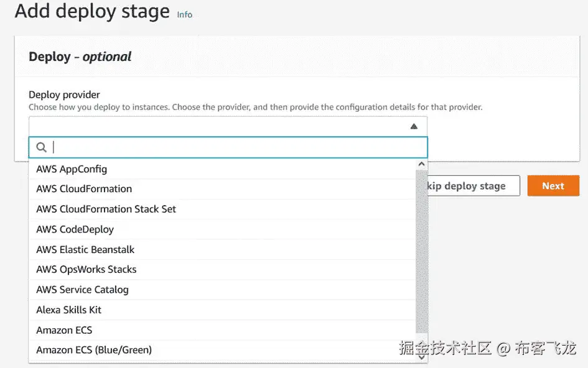Screen dimensions: 588x368
Task: Select AWS CodeDeploy from list
Action: (75, 229)
